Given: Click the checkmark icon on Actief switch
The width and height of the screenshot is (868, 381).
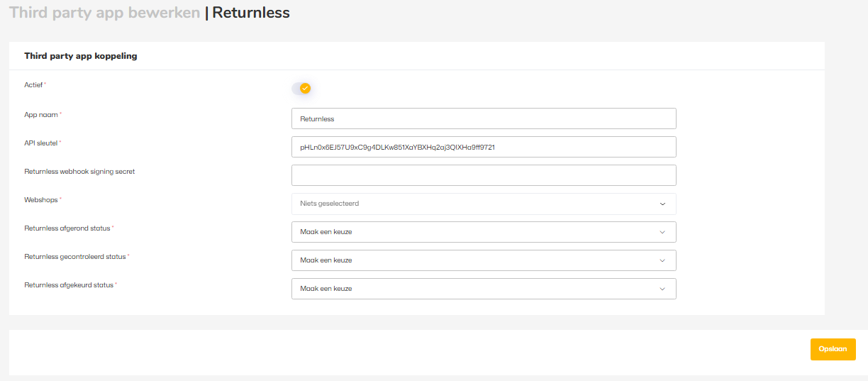Looking at the screenshot, I should point(305,89).
